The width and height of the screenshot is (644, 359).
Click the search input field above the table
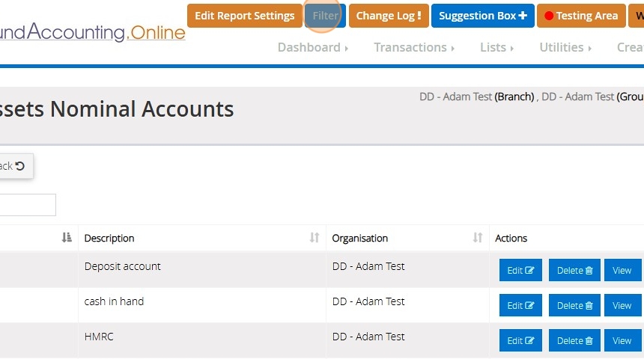(27, 205)
